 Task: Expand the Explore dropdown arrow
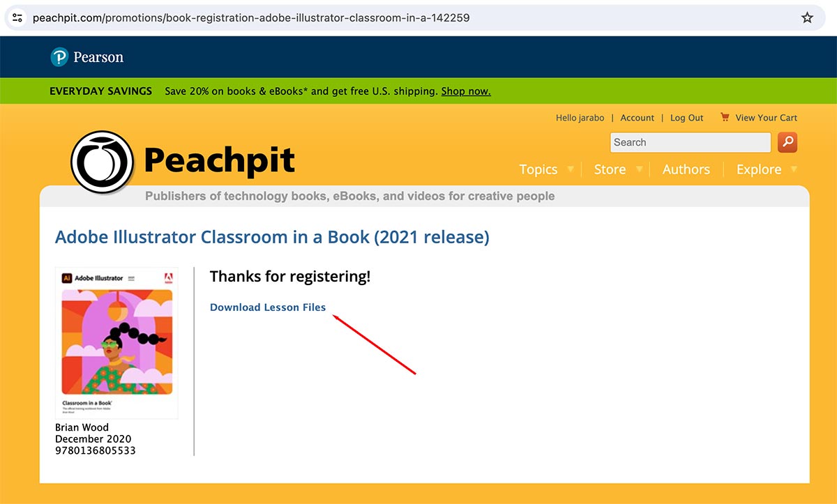point(794,169)
